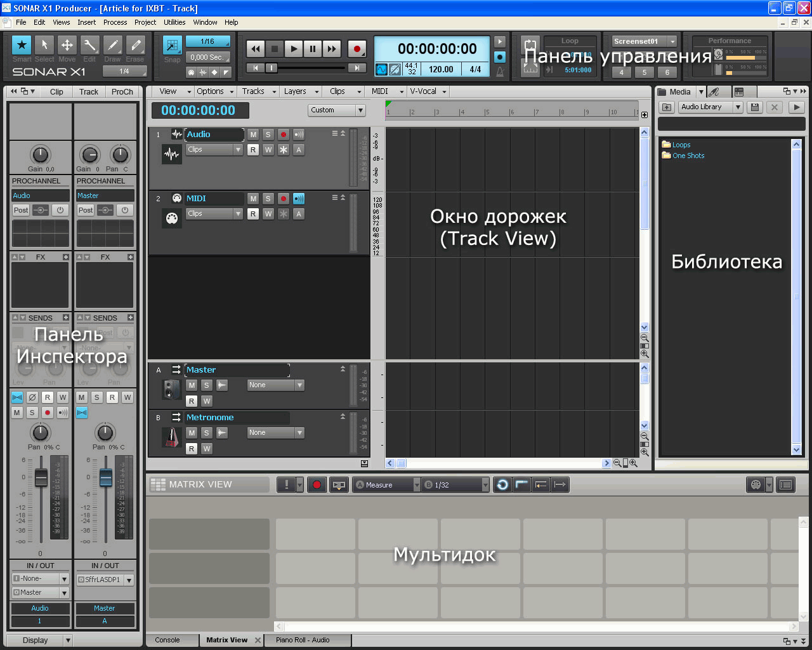Click the Master bus speaker icon
This screenshot has width=812, height=650.
171,389
